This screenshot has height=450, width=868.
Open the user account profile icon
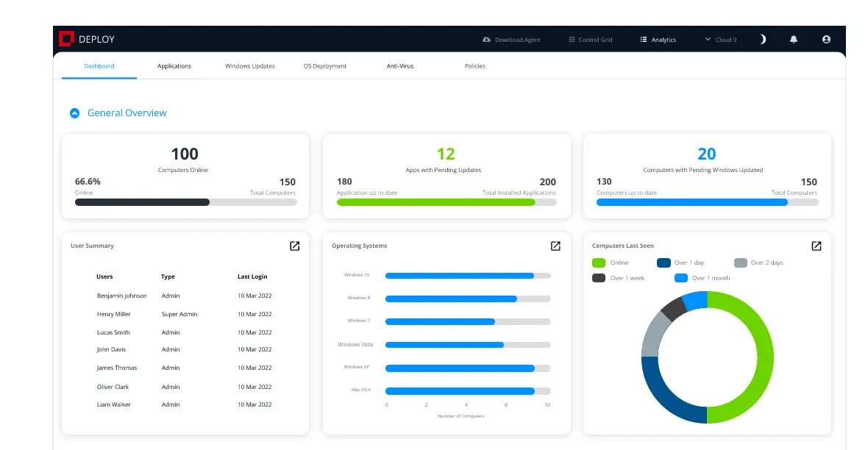(826, 40)
